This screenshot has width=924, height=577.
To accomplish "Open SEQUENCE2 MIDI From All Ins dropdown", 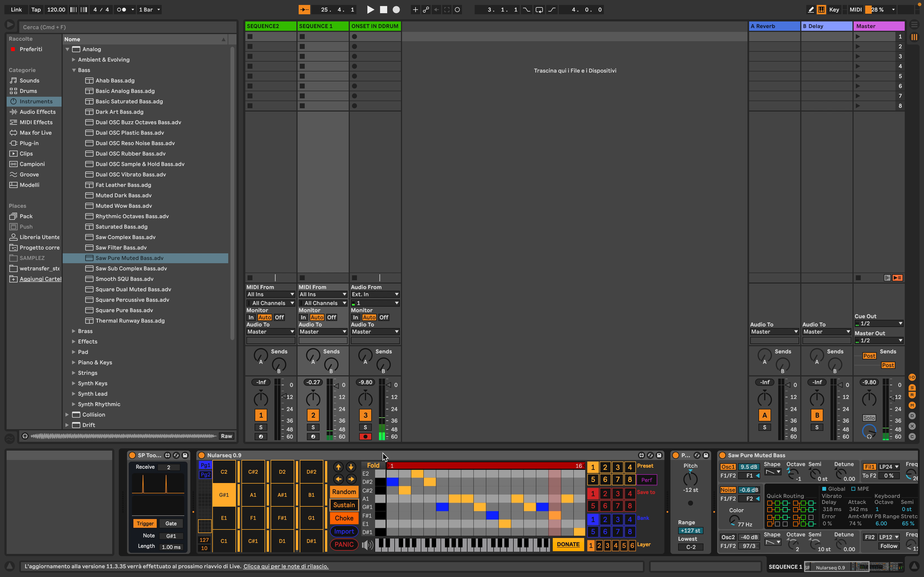I will [270, 294].
